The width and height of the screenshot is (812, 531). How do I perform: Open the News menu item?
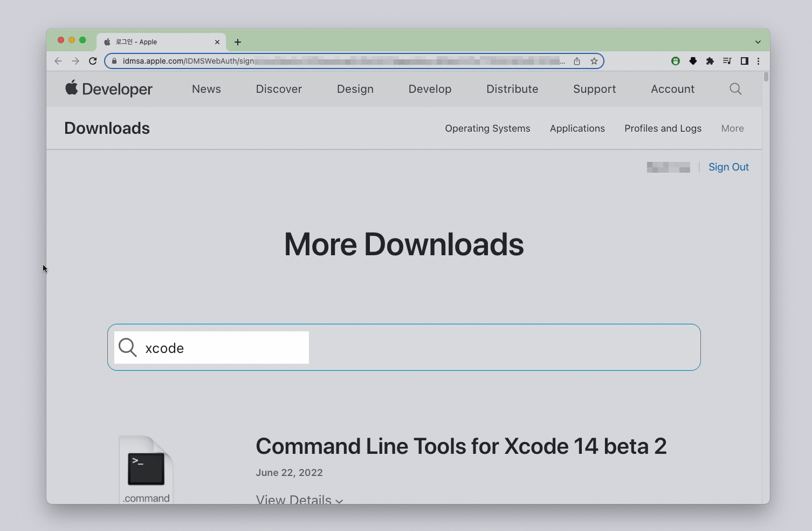pos(207,89)
